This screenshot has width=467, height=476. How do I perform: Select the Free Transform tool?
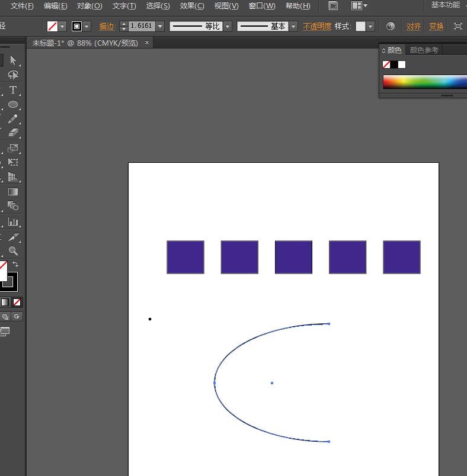[x=13, y=162]
